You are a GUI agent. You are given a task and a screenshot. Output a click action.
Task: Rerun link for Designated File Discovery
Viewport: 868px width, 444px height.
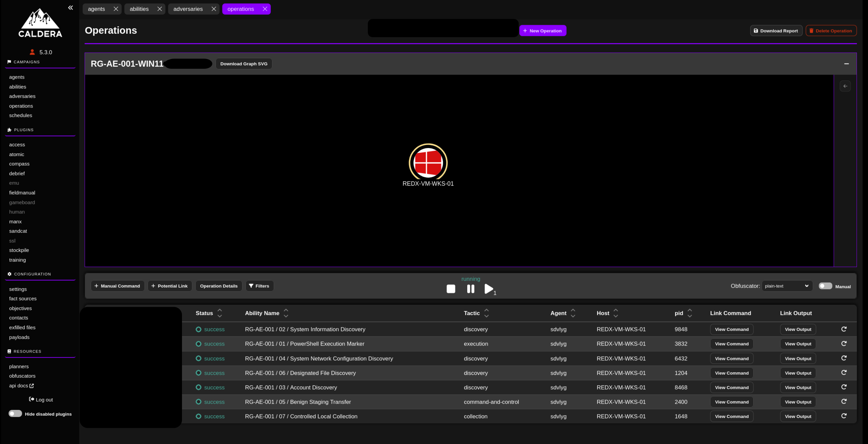[844, 373]
